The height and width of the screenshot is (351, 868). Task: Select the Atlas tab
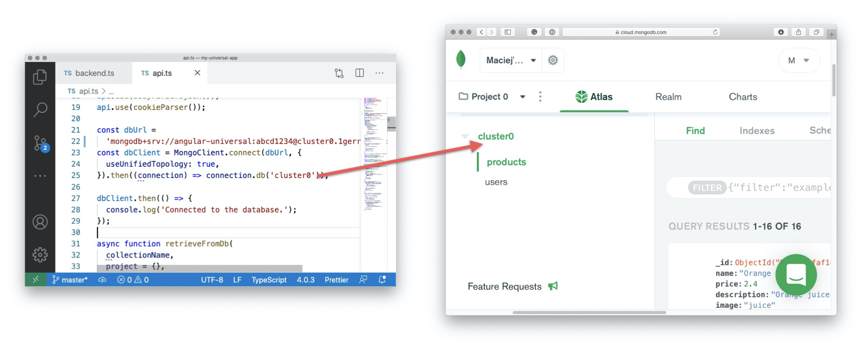pos(594,97)
